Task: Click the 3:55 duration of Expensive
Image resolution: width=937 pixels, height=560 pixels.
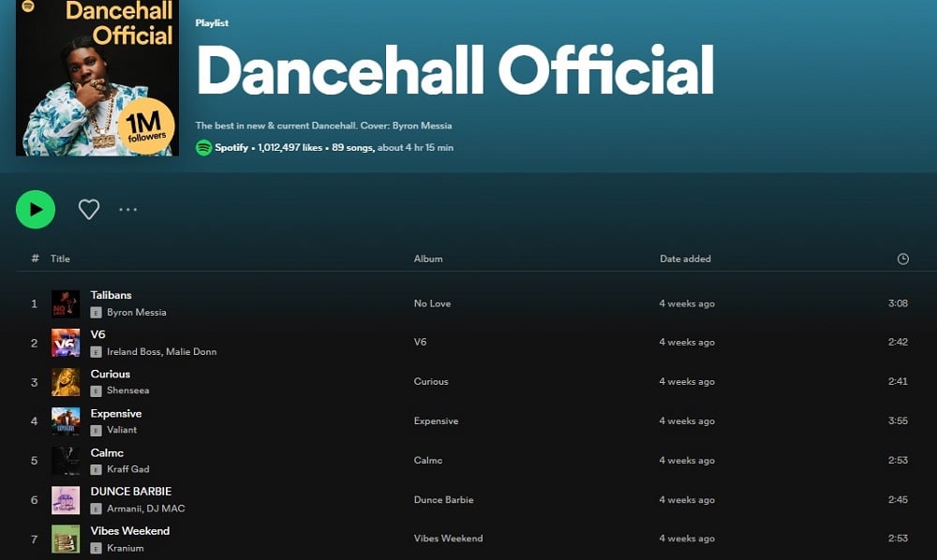Action: click(x=899, y=420)
